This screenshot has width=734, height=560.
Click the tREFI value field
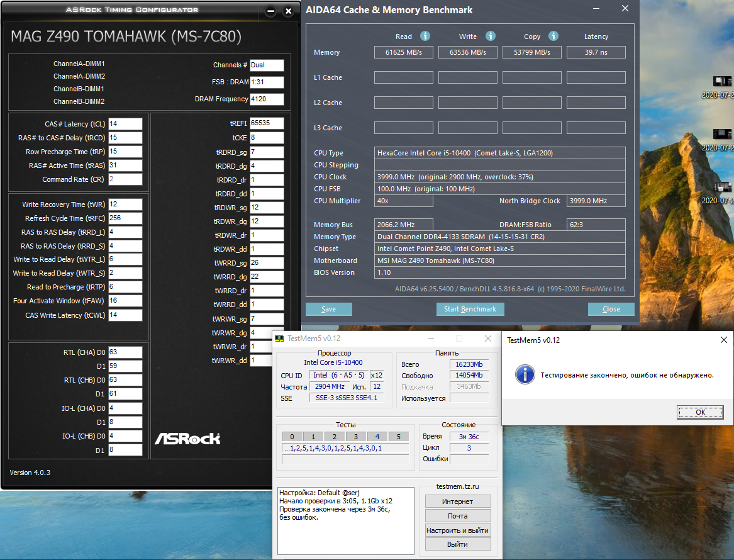(x=266, y=123)
